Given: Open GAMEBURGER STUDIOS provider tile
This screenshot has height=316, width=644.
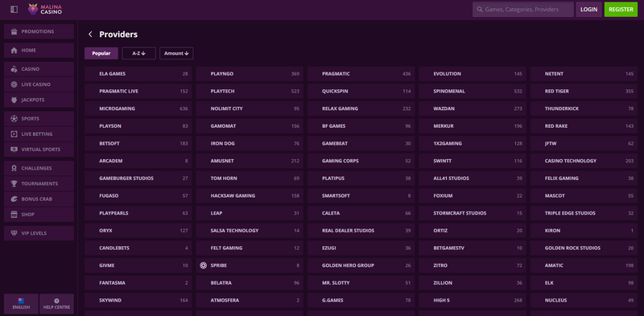Looking at the screenshot, I should coord(138,179).
